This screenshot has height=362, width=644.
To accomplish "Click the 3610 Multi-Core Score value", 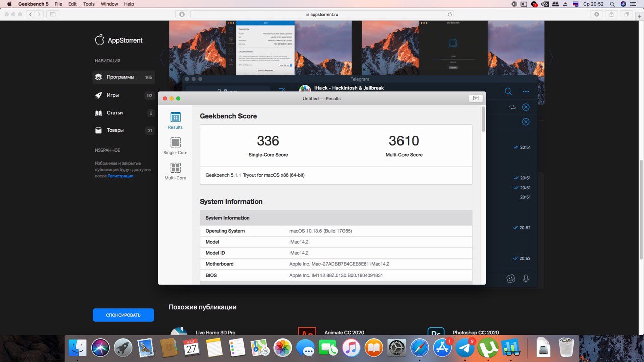I will coord(404,141).
